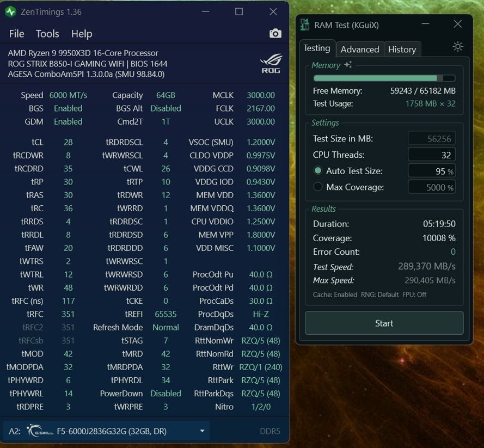This screenshot has height=448, width=484.
Task: Click the MCLK value 3000.00
Action: pyautogui.click(x=261, y=95)
